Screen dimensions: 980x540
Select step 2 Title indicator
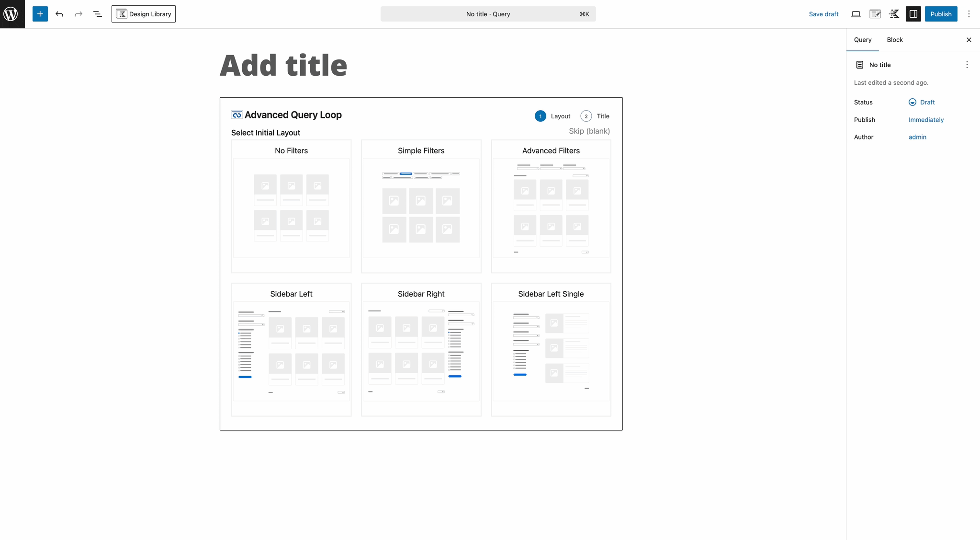click(x=586, y=116)
